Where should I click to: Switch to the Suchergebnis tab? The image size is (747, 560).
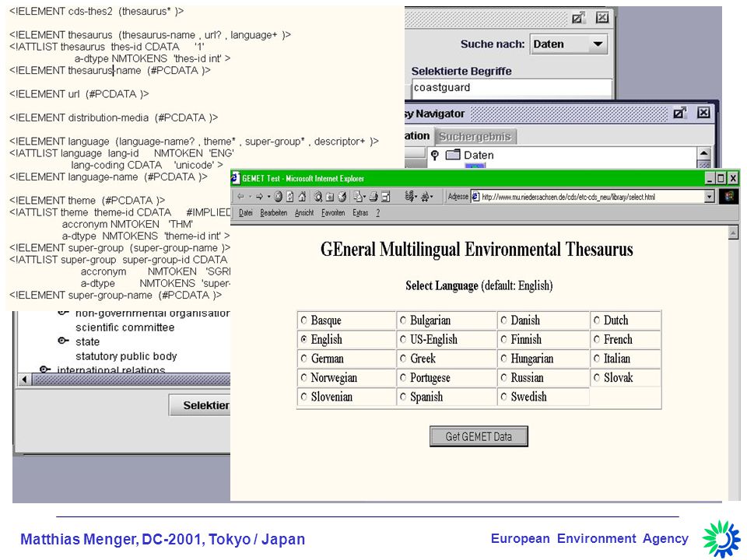coord(475,137)
